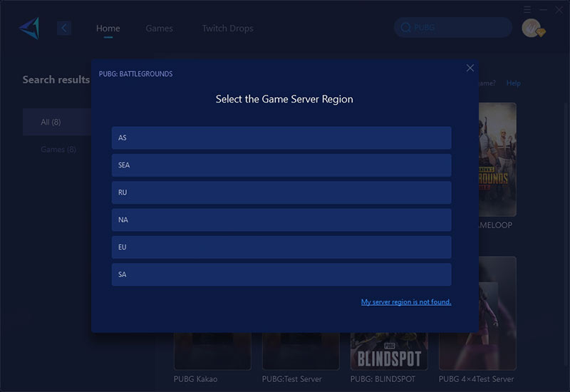The width and height of the screenshot is (570, 392).
Task: Select the Games (8) filter
Action: coord(58,150)
